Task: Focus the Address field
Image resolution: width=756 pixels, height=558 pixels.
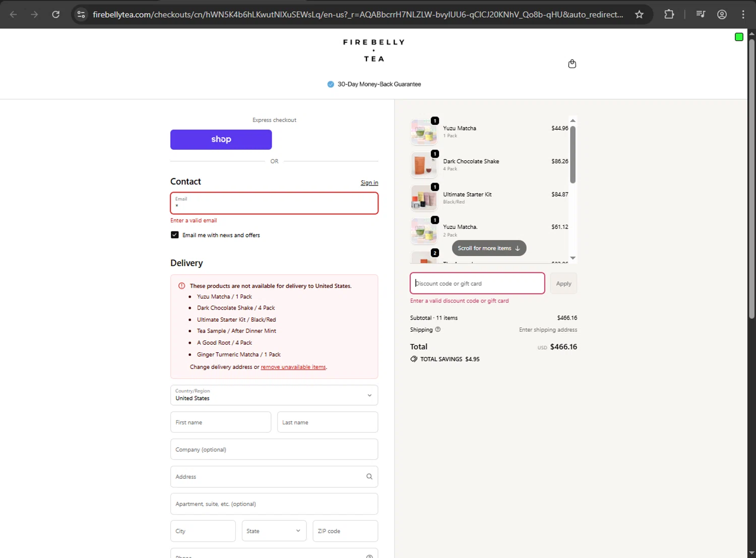Action: tap(274, 477)
